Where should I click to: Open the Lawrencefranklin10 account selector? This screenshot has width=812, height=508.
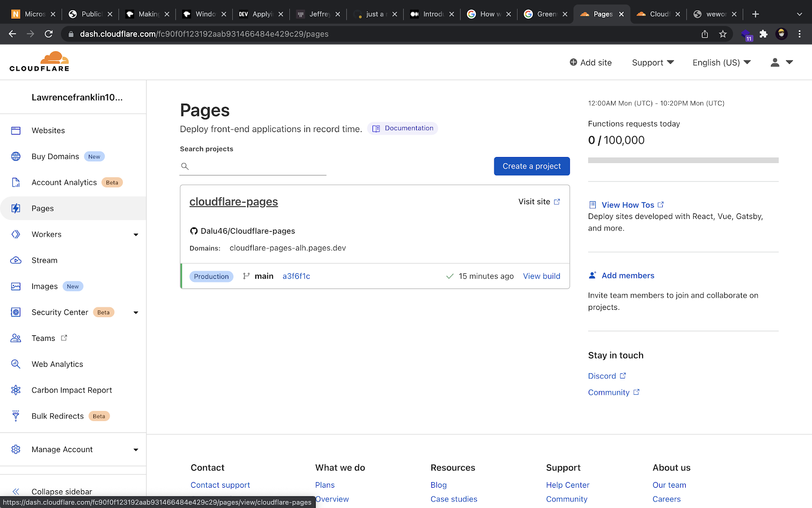pyautogui.click(x=77, y=97)
